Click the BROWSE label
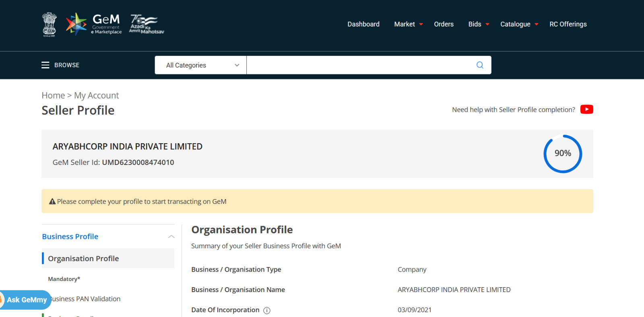This screenshot has width=644, height=317. coord(67,65)
